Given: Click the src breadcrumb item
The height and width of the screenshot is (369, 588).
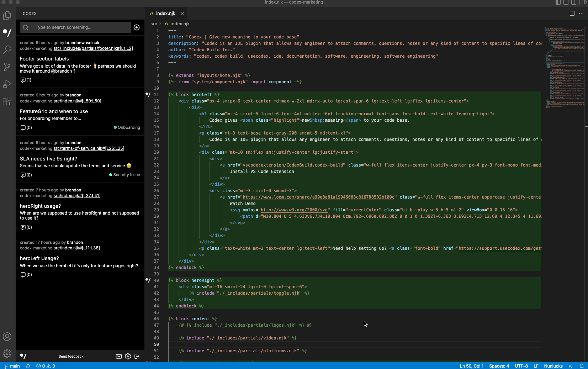Looking at the screenshot, I should [154, 24].
